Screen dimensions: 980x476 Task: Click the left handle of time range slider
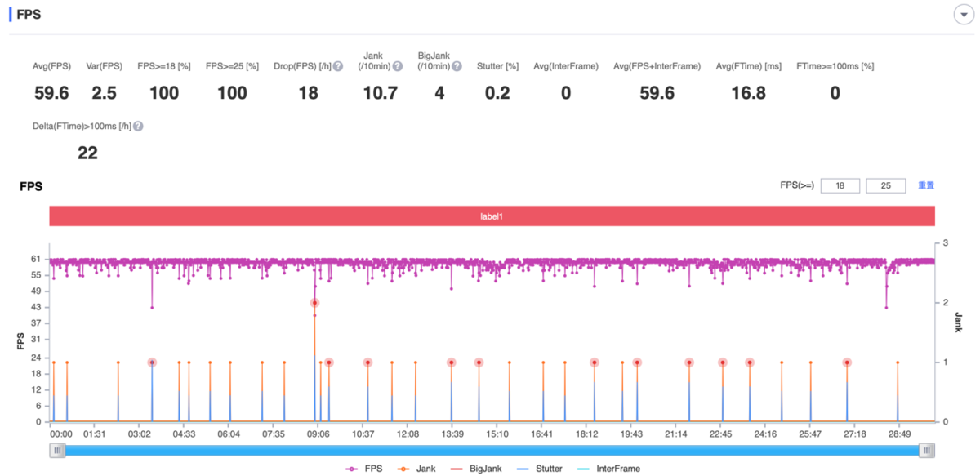pyautogui.click(x=56, y=451)
